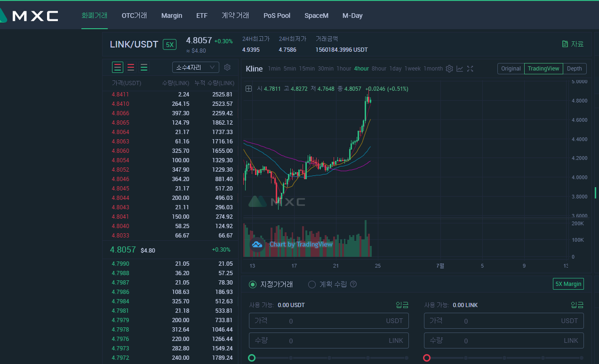Click the 5X leverage badge
Image resolution: width=599 pixels, height=364 pixels.
click(x=170, y=45)
